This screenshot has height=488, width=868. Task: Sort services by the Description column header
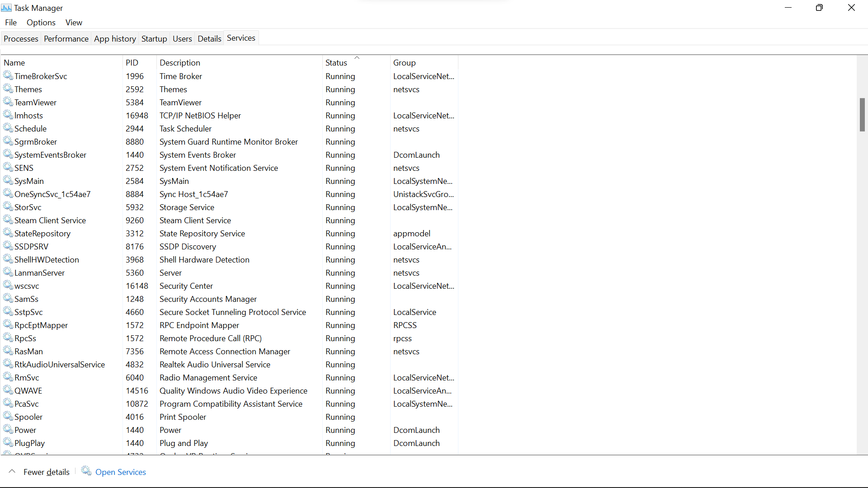click(x=239, y=62)
